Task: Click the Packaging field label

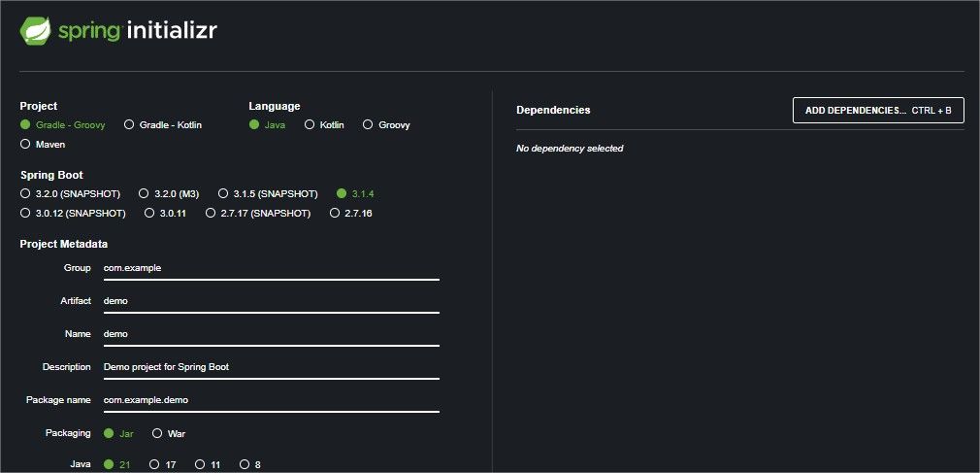Action: (68, 433)
